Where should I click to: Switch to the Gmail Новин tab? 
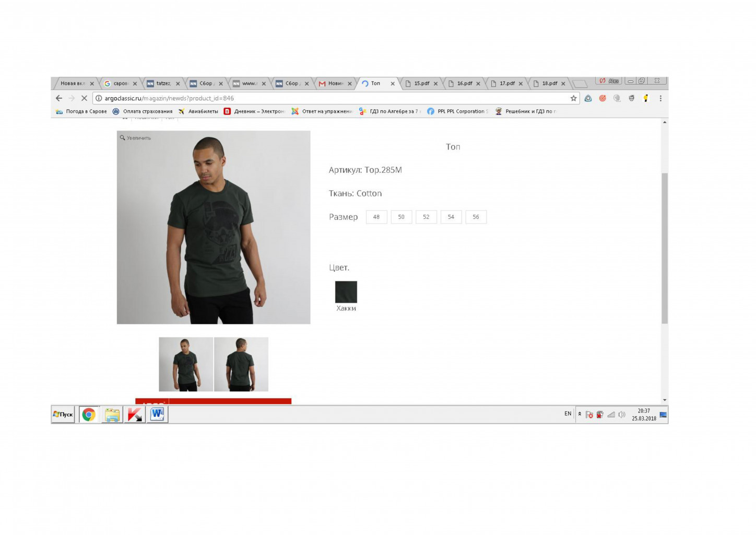click(x=335, y=84)
